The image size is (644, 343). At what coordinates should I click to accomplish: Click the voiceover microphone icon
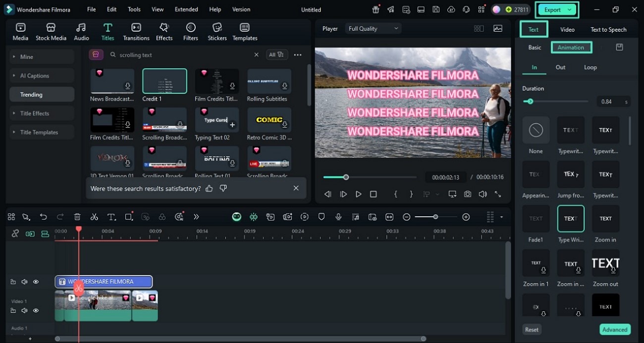(338, 217)
